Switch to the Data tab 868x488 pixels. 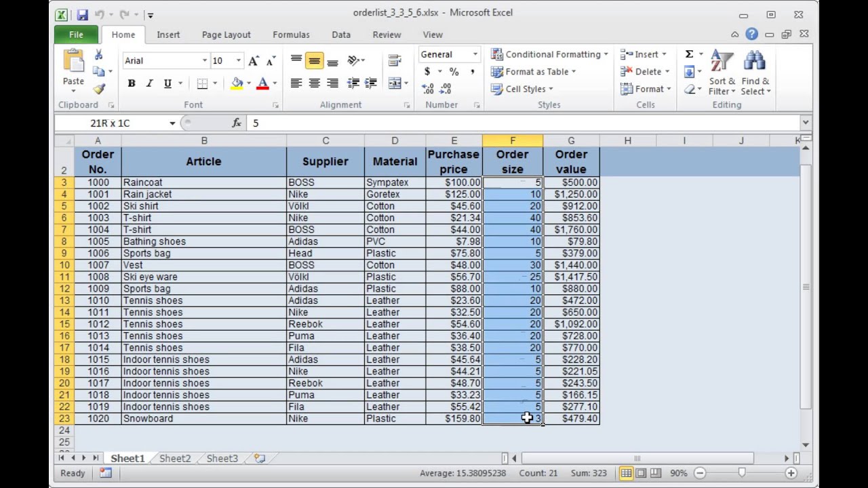(341, 35)
